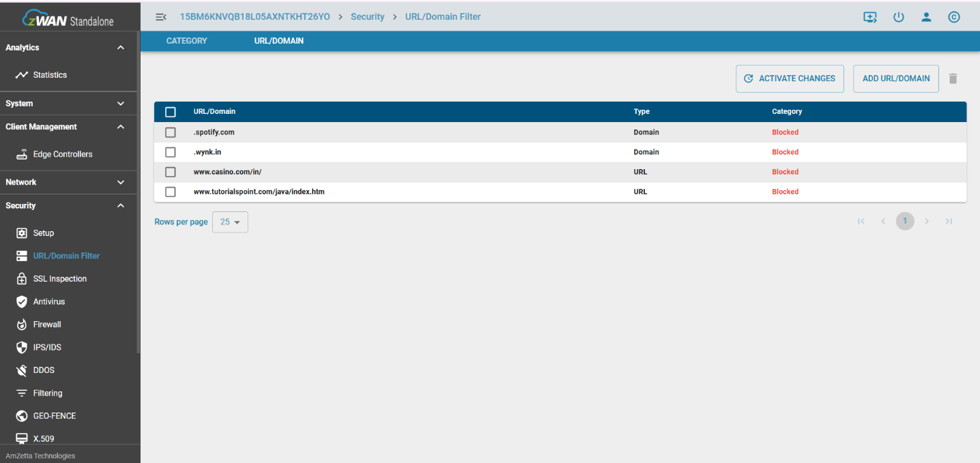Click the Filtering lines icon
The image size is (980, 463).
[22, 393]
